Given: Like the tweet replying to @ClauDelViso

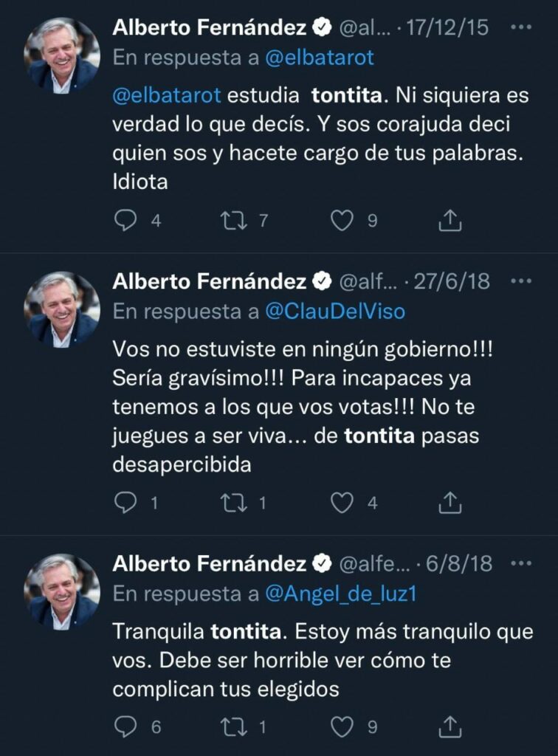Looking at the screenshot, I should pos(342,503).
